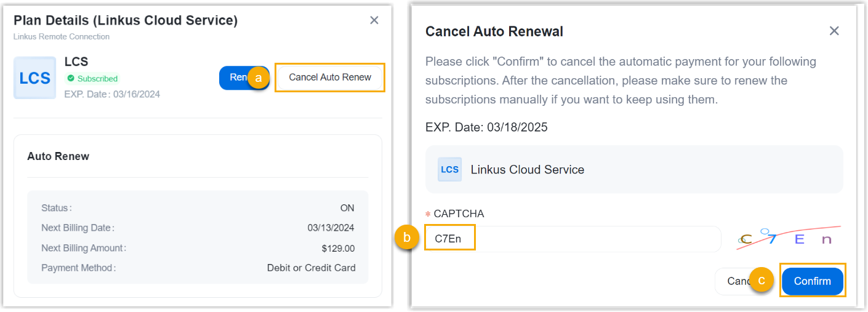Viewport: 868px width, 312px height.
Task: Click the Next Billing Amount $129.00
Action: point(338,248)
